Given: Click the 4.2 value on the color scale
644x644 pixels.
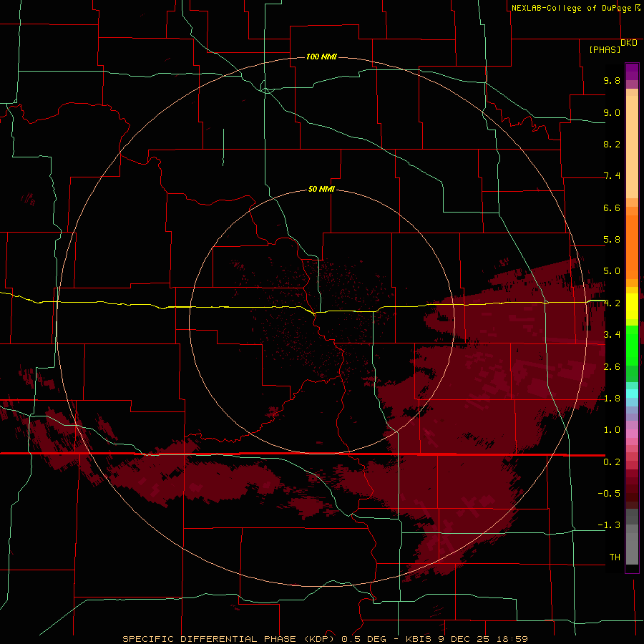Looking at the screenshot, I should (612, 303).
